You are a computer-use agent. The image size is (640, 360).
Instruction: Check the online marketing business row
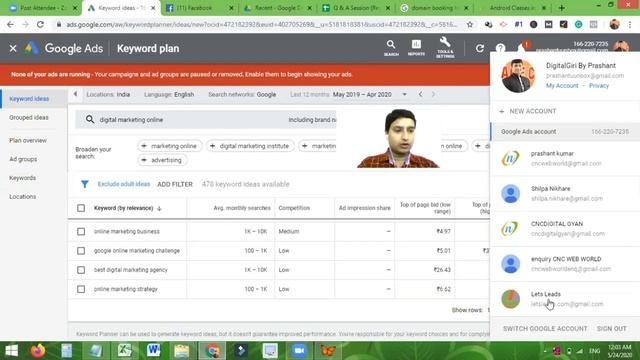[x=81, y=231]
